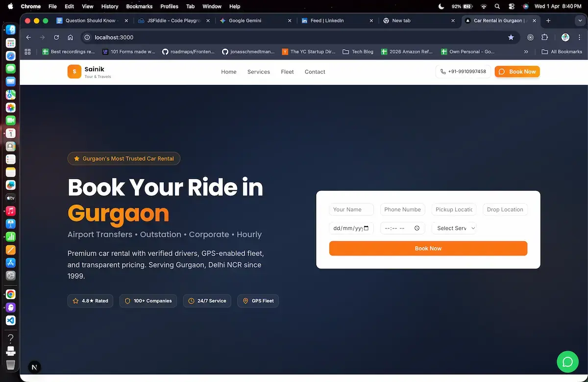Click the location pin icon on the GPS Fleet badge
This screenshot has width=588, height=382.
245,301
